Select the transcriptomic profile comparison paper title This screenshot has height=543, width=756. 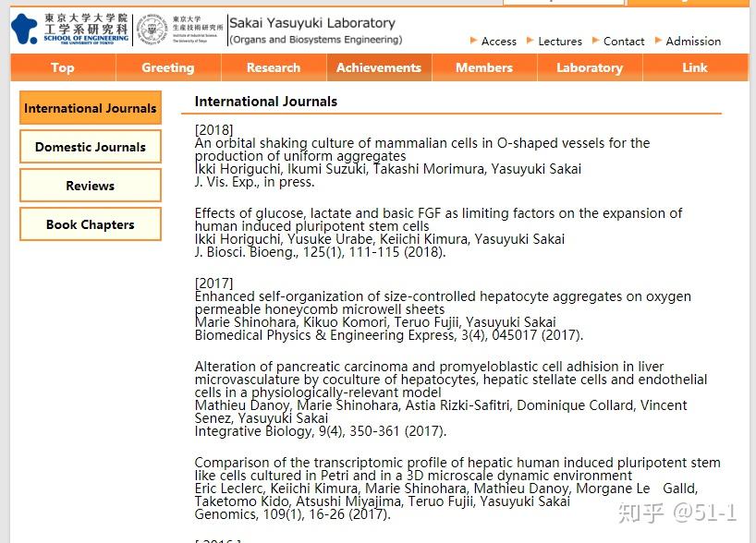(x=457, y=469)
